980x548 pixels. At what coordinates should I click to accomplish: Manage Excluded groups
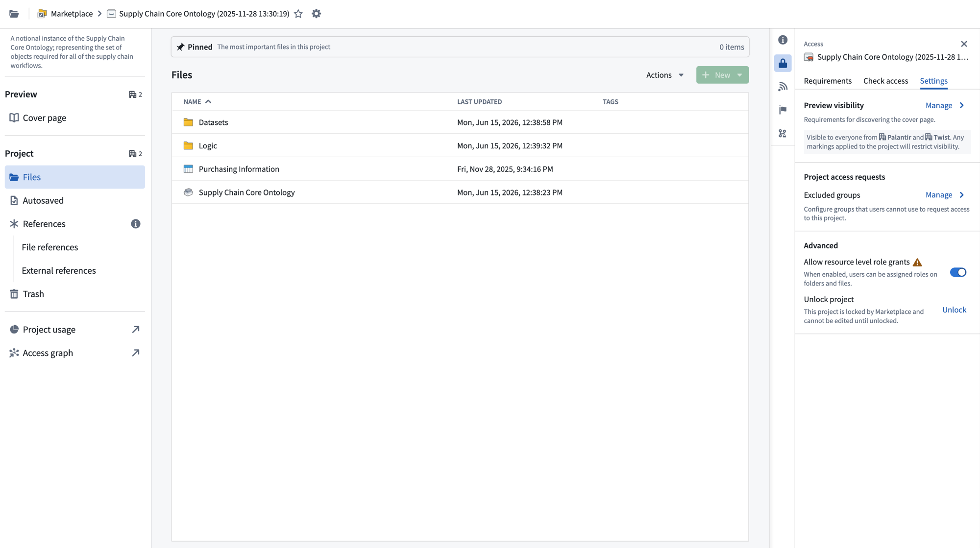click(945, 195)
